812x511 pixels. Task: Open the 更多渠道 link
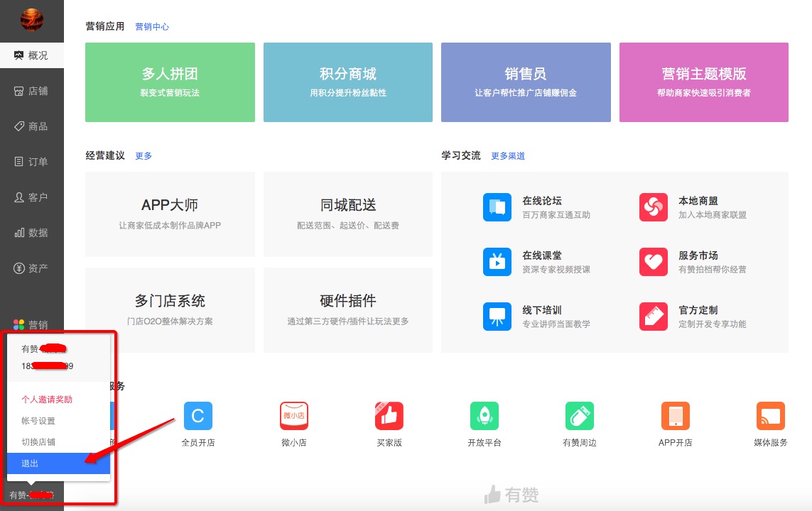click(507, 155)
